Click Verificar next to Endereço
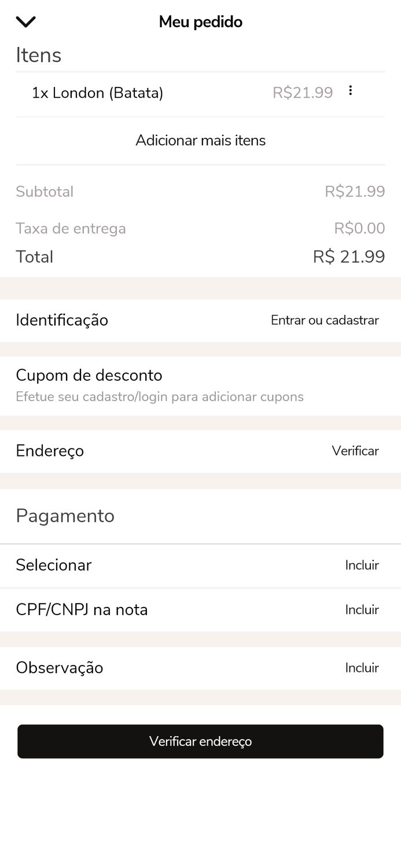Viewport: 401px width, 868px height. click(x=355, y=451)
